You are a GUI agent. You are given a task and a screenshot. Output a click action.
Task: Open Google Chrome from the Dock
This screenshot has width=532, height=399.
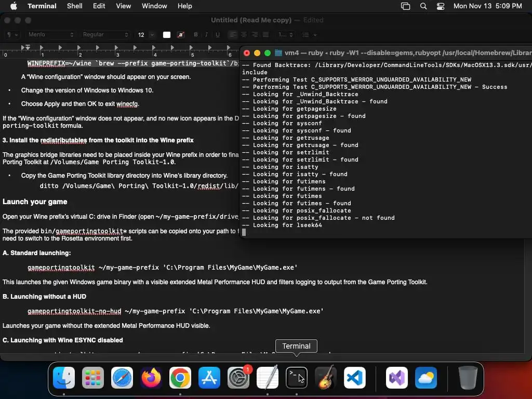[x=180, y=378]
